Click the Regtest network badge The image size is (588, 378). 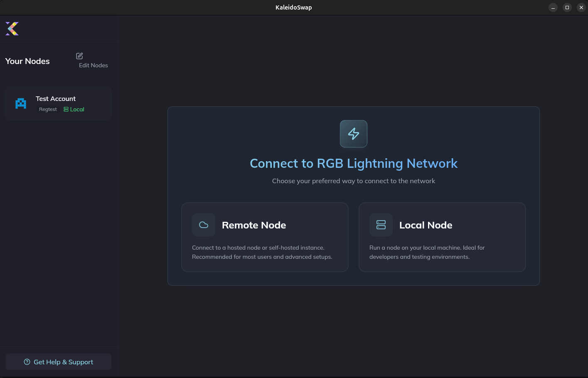point(48,109)
